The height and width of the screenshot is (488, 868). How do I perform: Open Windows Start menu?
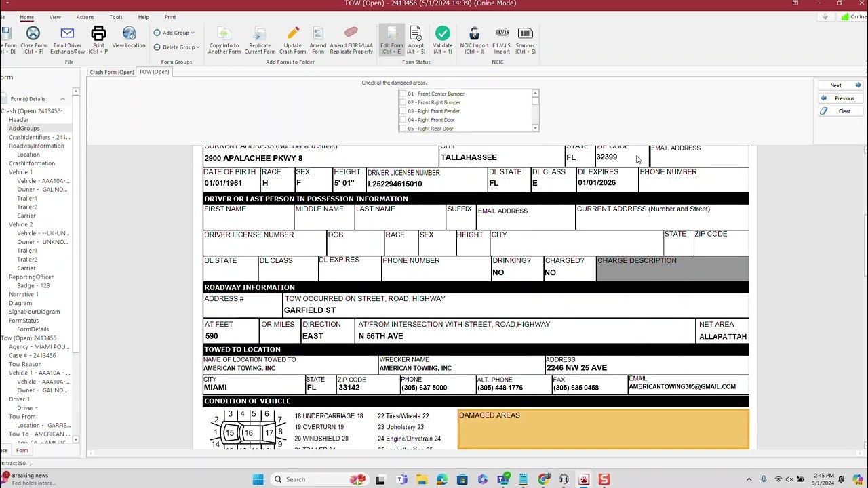pos(258,480)
